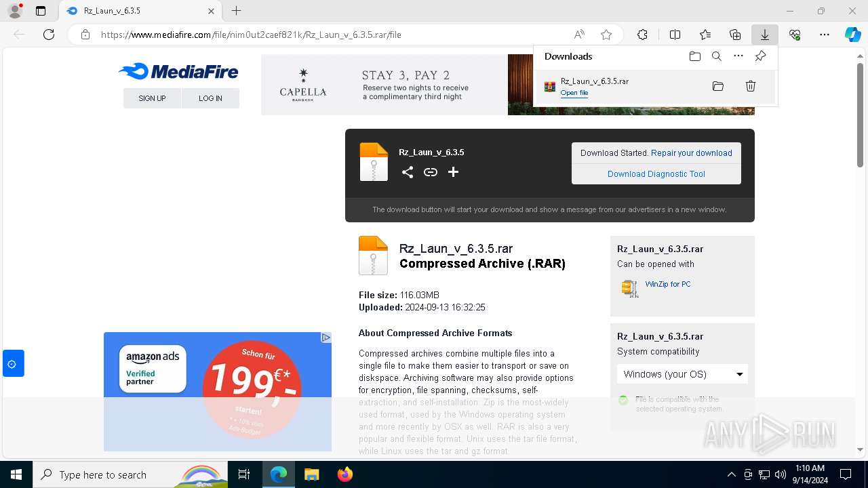
Task: Open the Favorites list icon
Action: click(705, 35)
